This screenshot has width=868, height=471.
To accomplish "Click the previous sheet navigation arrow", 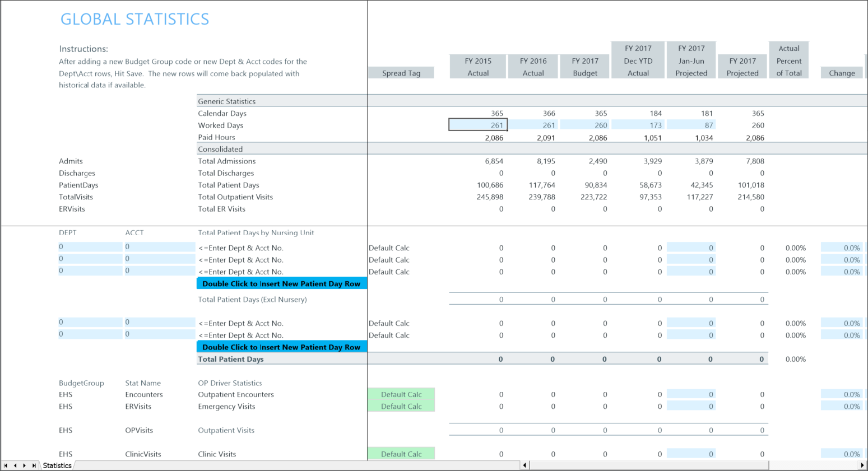I will pyautogui.click(x=15, y=465).
